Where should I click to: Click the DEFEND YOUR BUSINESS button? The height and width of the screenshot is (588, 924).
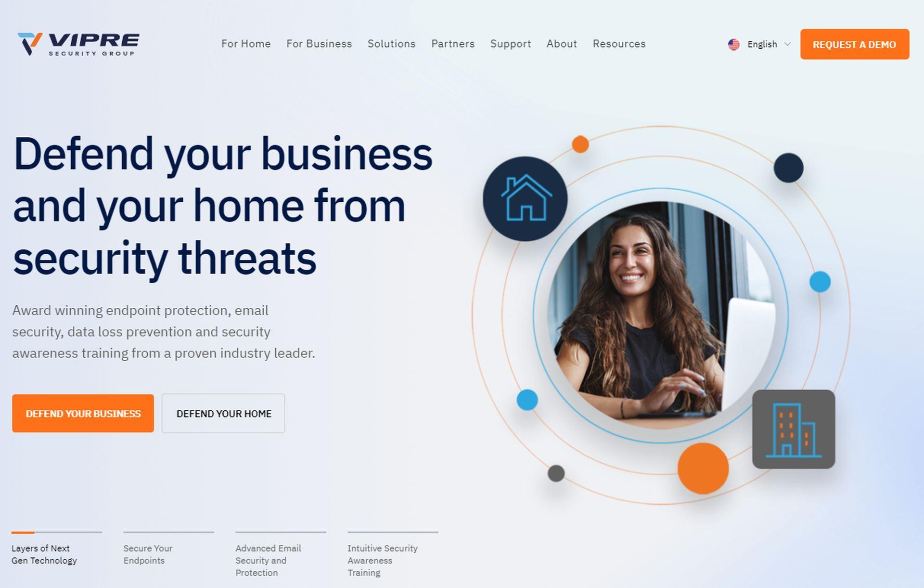pos(83,413)
